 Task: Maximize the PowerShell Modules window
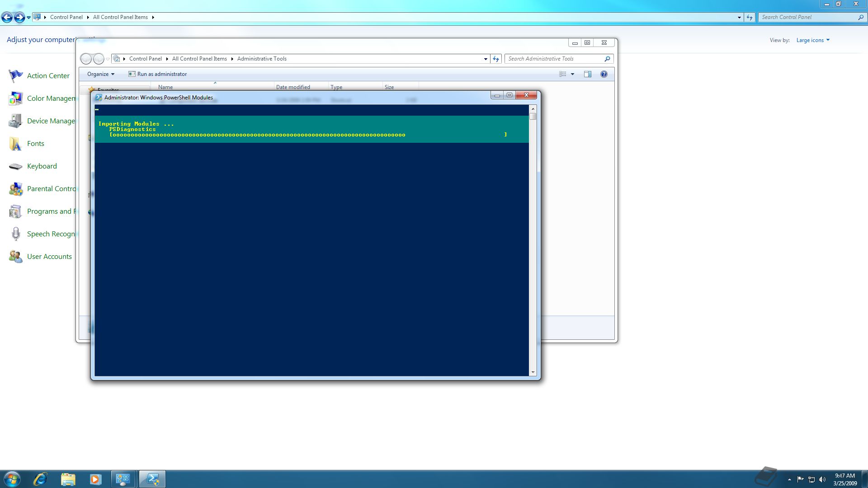click(509, 95)
